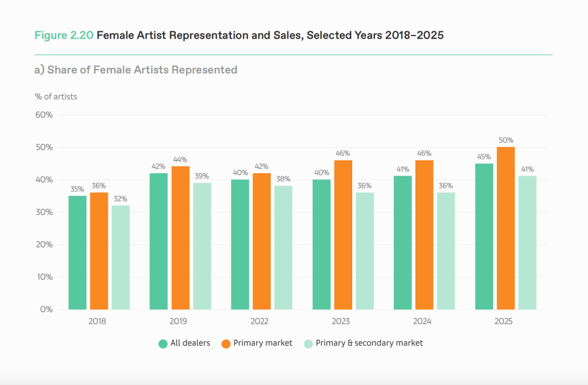Click the 2019 x-axis year label
This screenshot has height=385, width=588.
click(x=178, y=321)
